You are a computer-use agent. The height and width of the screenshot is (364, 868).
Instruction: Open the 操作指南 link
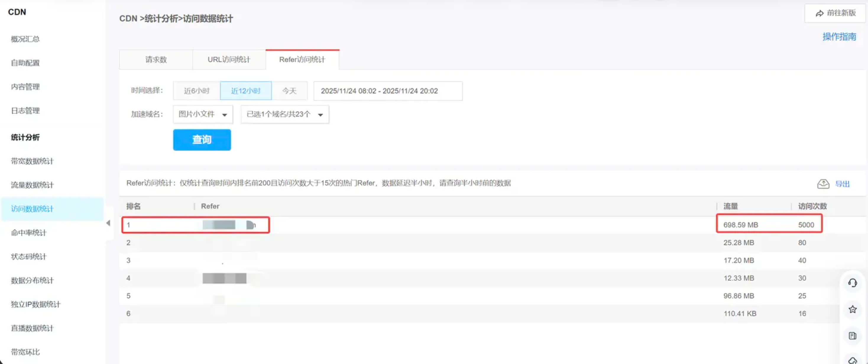click(839, 37)
